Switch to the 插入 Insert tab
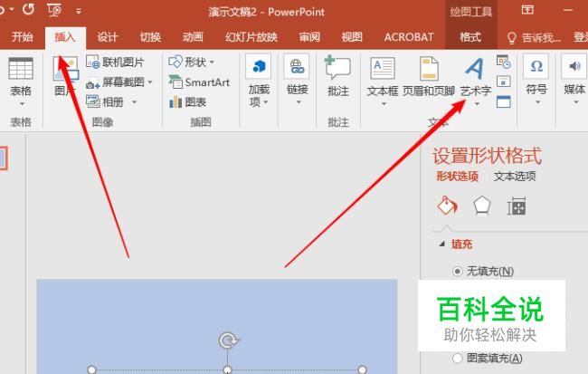Image resolution: width=588 pixels, height=374 pixels. 65,37
